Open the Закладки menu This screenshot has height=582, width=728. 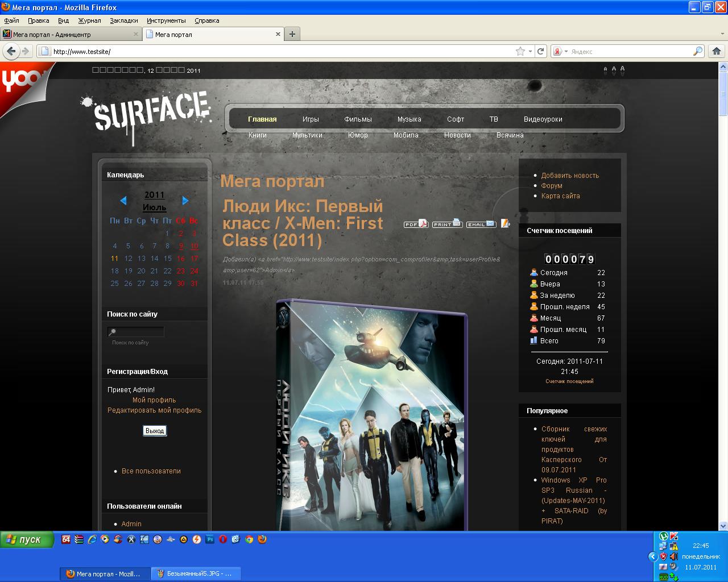tap(124, 20)
